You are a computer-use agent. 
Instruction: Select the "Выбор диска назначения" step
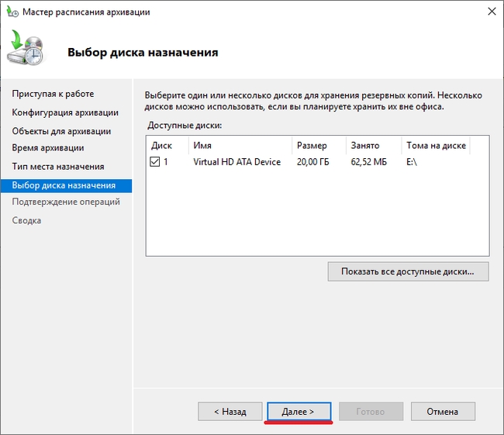pos(64,185)
